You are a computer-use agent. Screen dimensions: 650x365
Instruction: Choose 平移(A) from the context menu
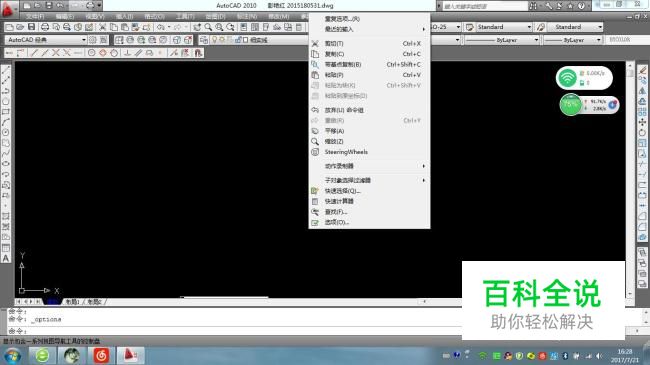click(369, 131)
